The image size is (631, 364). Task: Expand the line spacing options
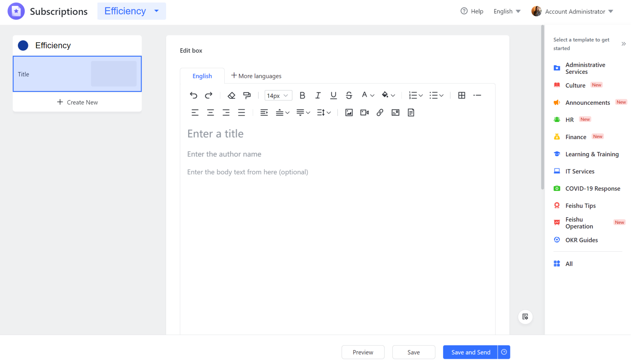point(323,112)
